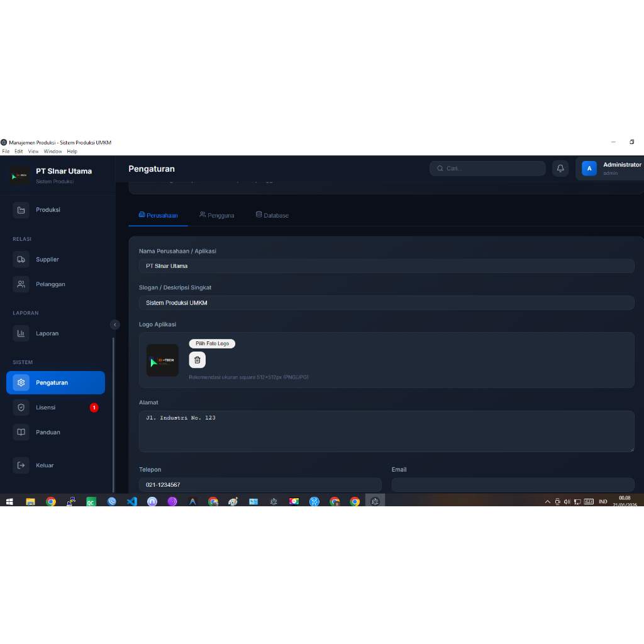Click the Slogan / Deskripsi Singkat field
644x644 pixels.
387,303
